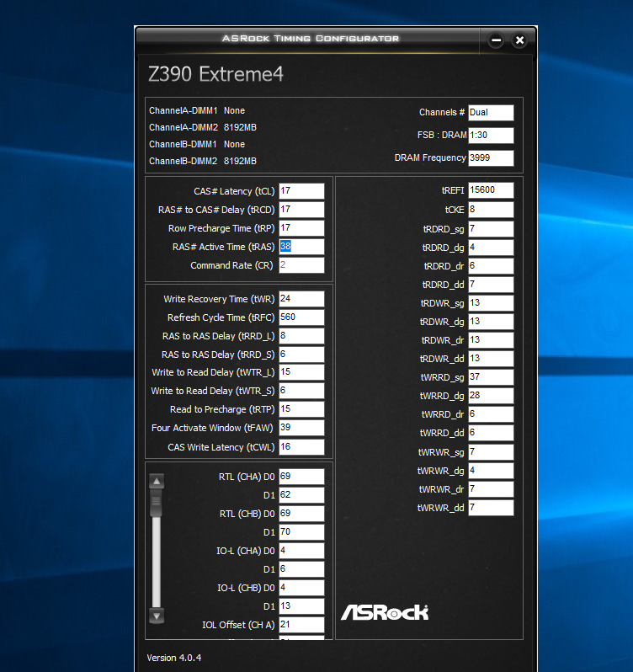
Task: Click the RTL (CHA) D0 field
Action: point(301,477)
